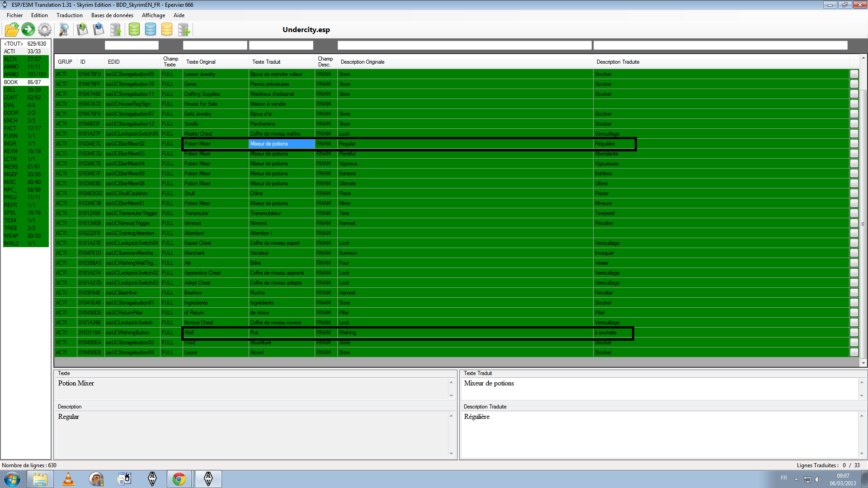Click the magnifying glass search icon

(64, 30)
